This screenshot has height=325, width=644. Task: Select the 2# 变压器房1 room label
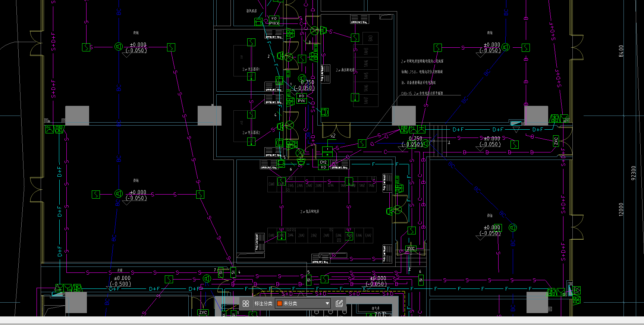click(251, 69)
